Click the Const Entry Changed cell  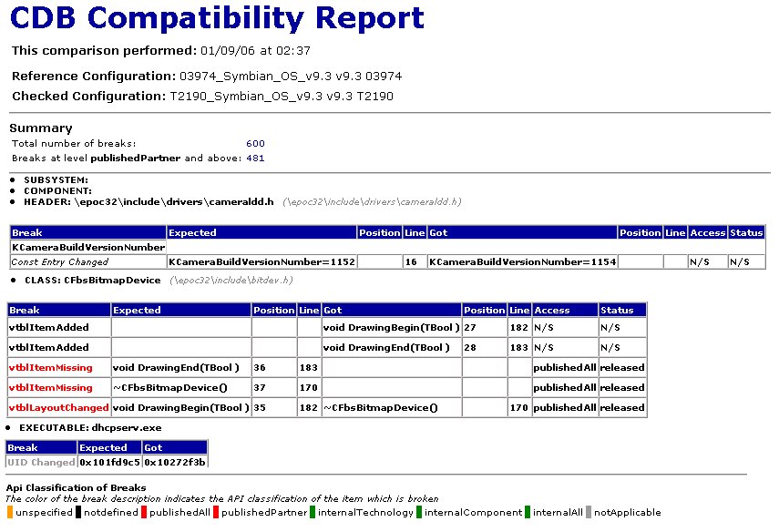(88, 261)
